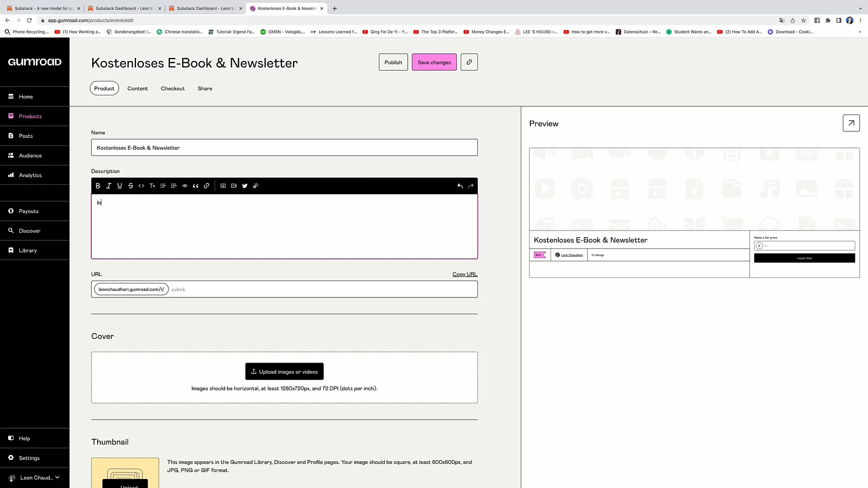This screenshot has height=488, width=868.
Task: Switch to the Checkout tab
Action: point(173,89)
